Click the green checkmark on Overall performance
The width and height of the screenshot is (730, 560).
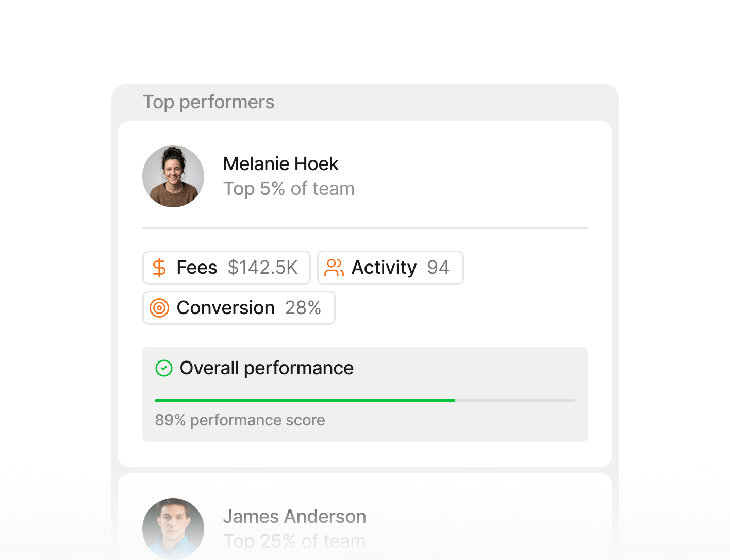point(164,368)
